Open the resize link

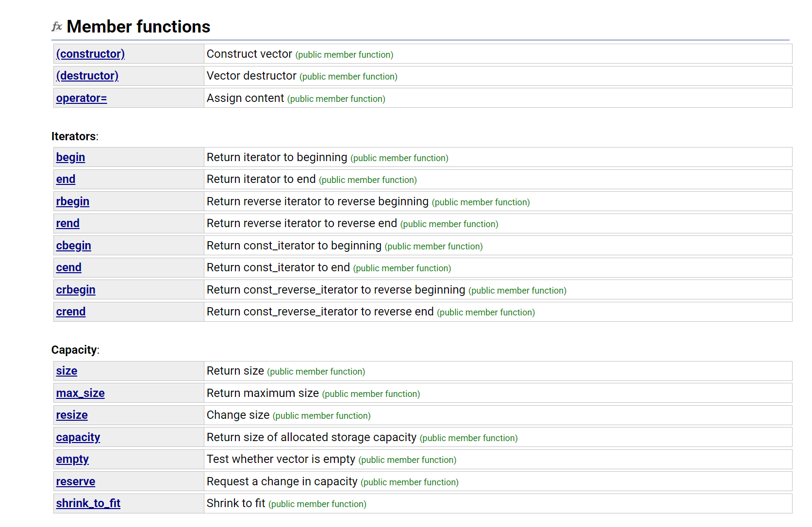click(x=72, y=415)
